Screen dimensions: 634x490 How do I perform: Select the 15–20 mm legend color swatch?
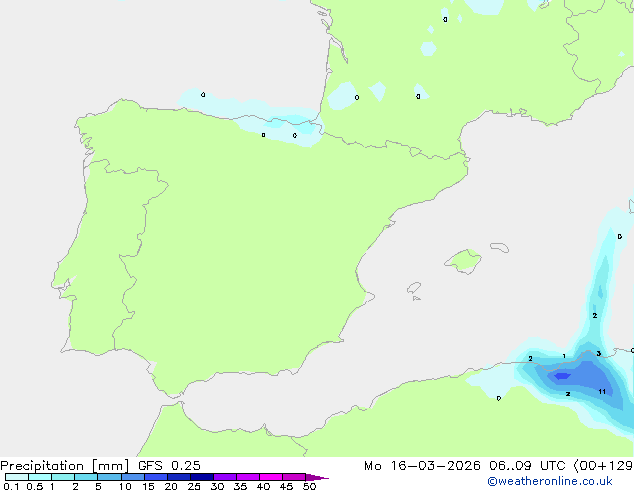click(x=156, y=477)
